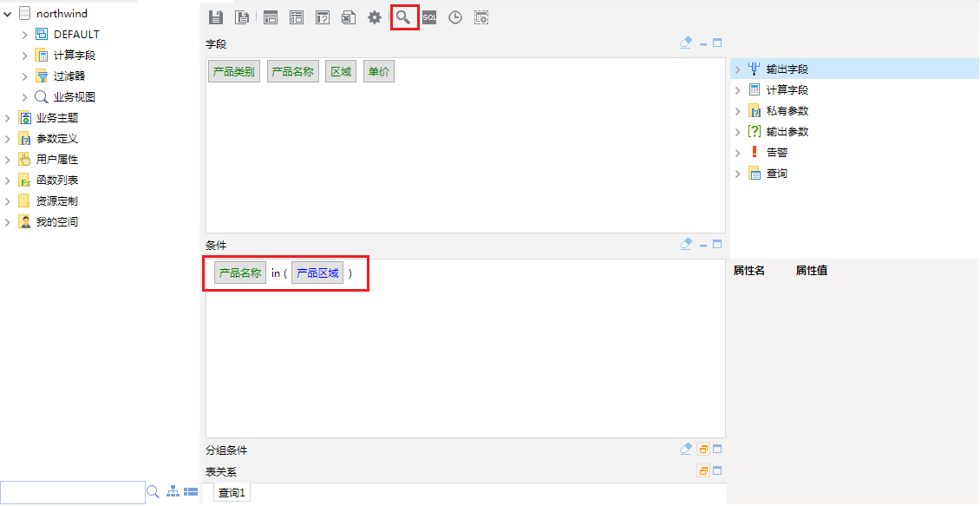The width and height of the screenshot is (980, 506).
Task: Expand the 业务视图 node
Action: tap(25, 97)
